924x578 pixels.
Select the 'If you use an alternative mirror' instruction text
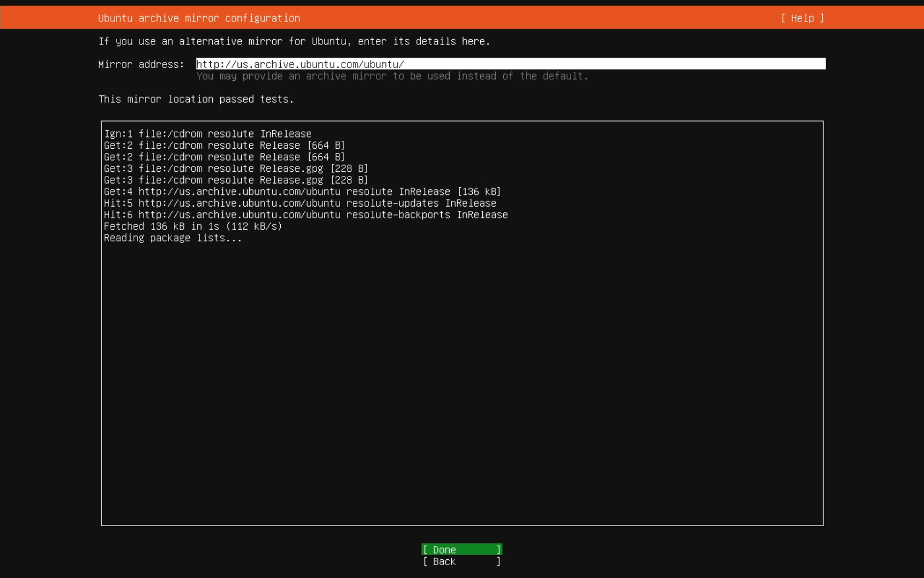294,41
